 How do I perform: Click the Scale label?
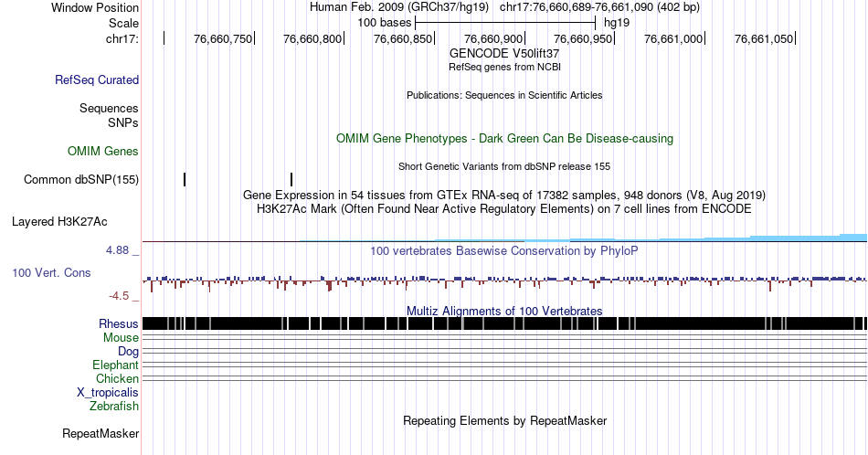123,23
